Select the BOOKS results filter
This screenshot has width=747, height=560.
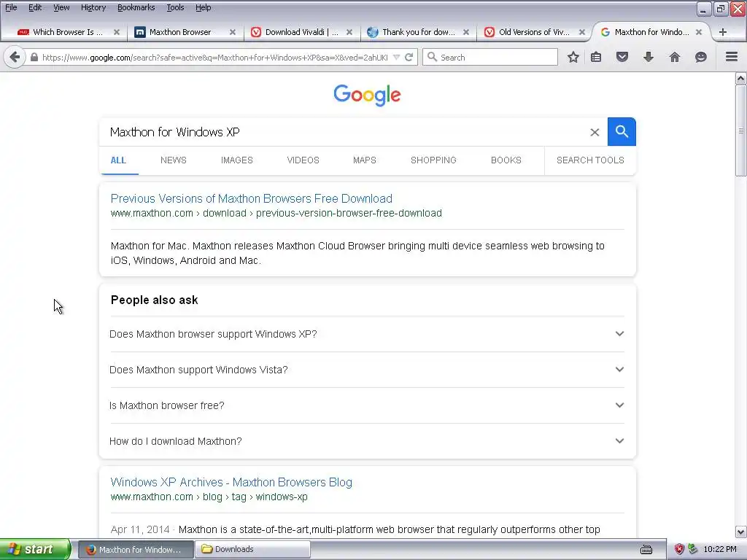[x=506, y=160]
